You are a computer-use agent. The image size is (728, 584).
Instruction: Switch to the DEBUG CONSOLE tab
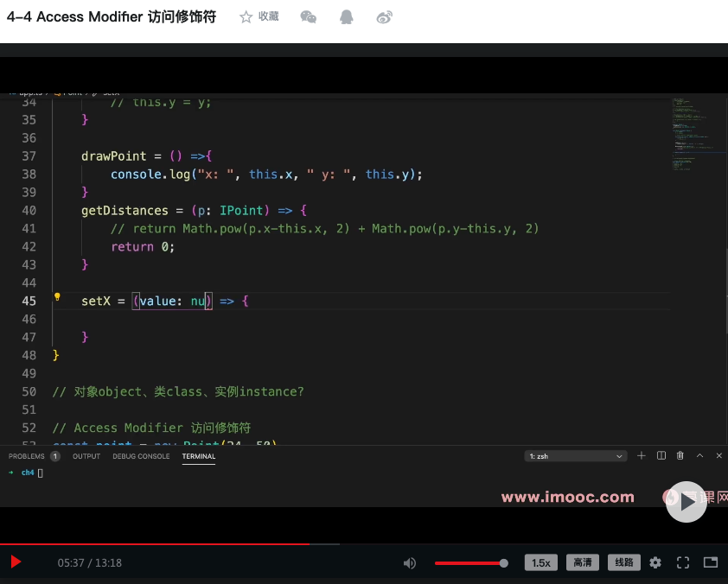[141, 456]
